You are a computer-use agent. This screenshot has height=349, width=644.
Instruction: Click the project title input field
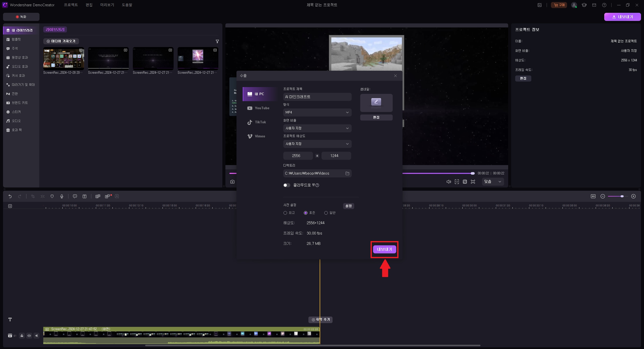317,97
